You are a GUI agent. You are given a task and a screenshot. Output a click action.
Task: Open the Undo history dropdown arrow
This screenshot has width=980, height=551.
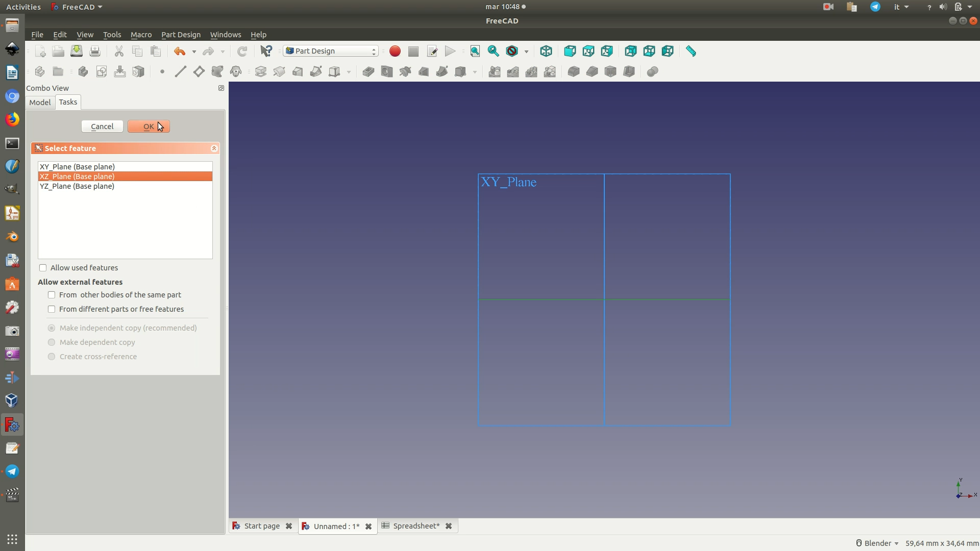[x=194, y=52]
